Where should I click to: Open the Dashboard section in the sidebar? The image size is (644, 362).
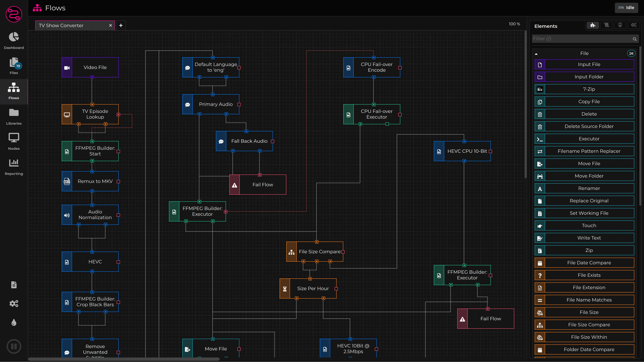(x=14, y=41)
